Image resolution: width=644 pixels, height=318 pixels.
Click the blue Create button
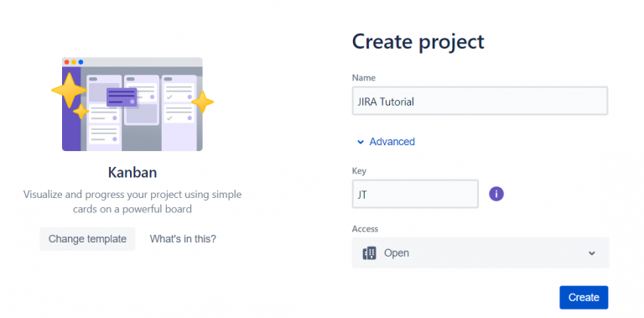click(x=584, y=298)
